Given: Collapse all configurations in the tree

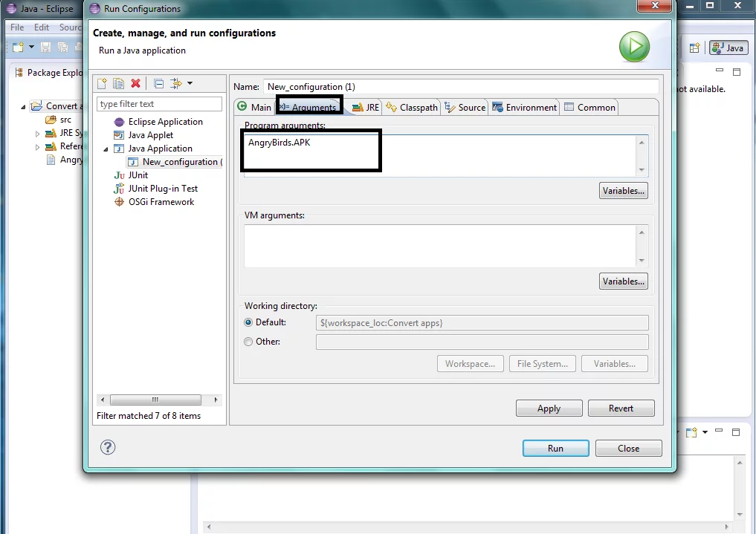Looking at the screenshot, I should pos(158,83).
